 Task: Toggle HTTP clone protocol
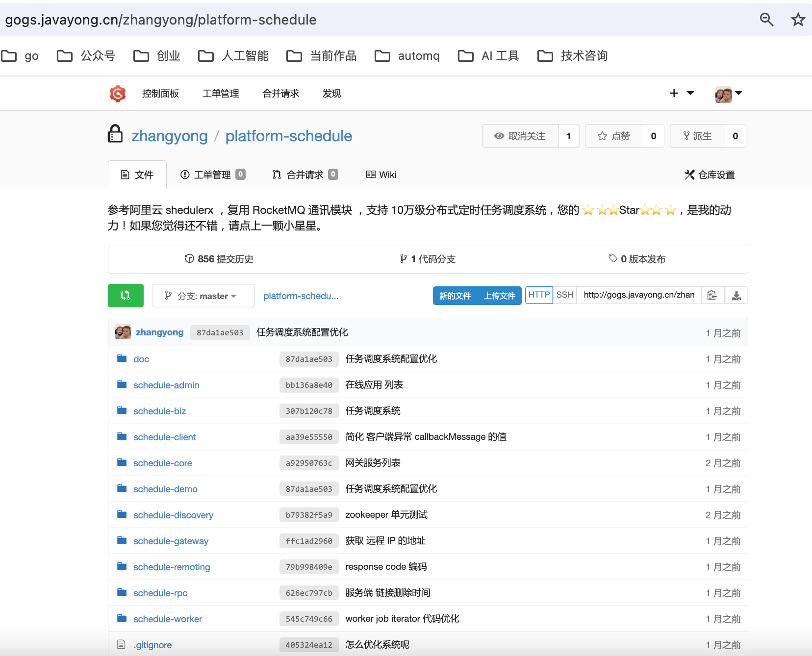pyautogui.click(x=539, y=295)
